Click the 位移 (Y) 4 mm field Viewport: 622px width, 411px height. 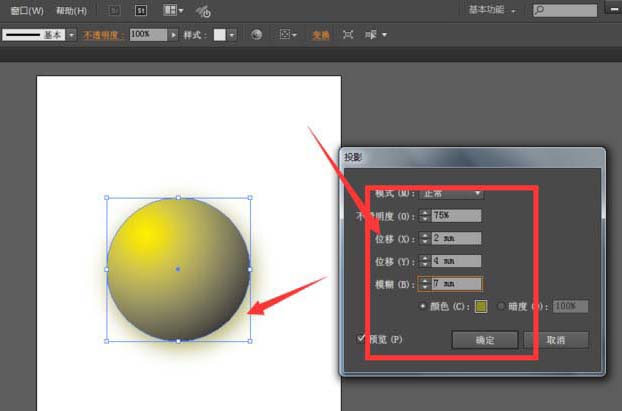point(457,261)
